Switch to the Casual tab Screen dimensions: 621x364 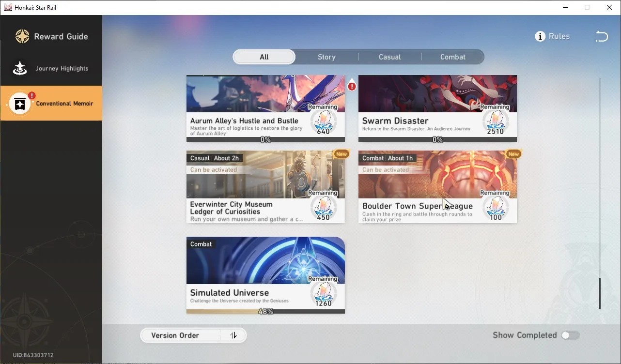pos(389,57)
